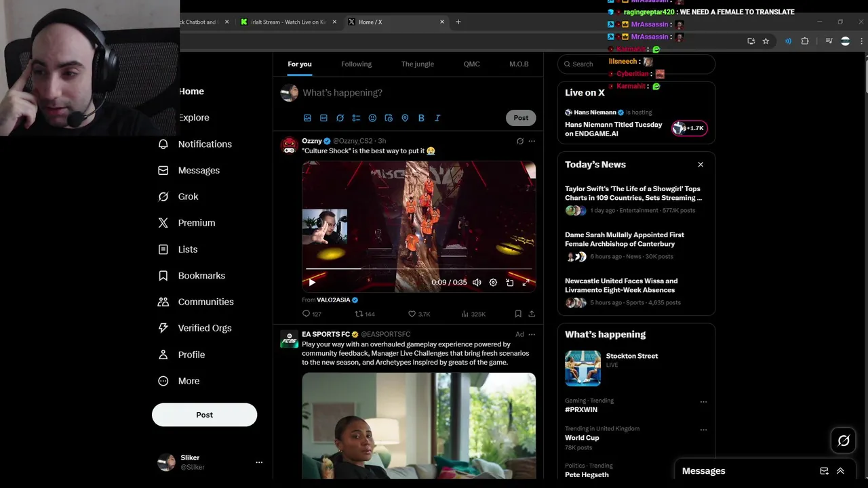Open Grok explain icon on Ozzny's post
Image resolution: width=868 pixels, height=488 pixels.
coord(520,141)
